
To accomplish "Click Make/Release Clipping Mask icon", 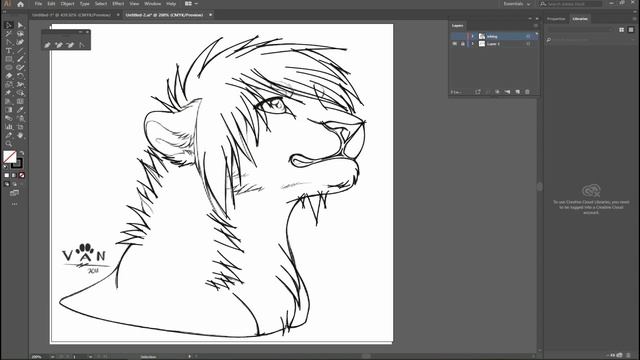I will [497, 92].
